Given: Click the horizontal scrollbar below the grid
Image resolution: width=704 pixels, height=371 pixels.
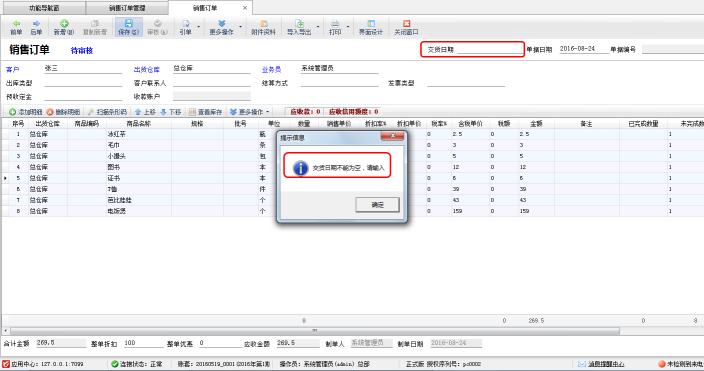Looking at the screenshot, I should tap(314, 331).
